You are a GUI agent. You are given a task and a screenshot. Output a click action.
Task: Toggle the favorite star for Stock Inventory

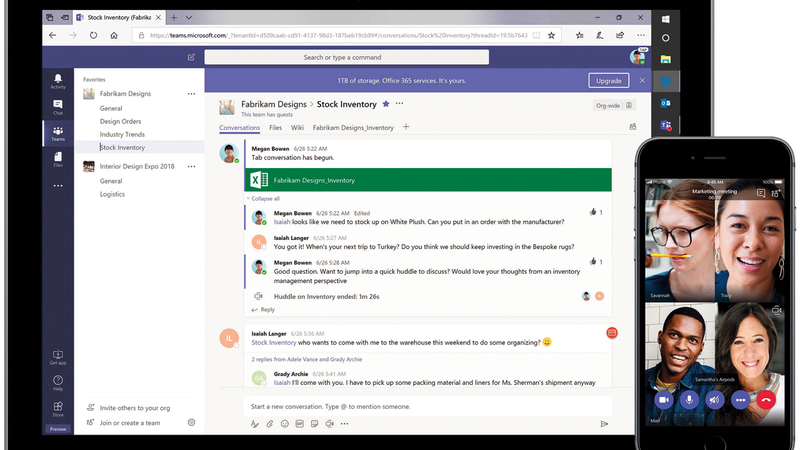coord(386,104)
